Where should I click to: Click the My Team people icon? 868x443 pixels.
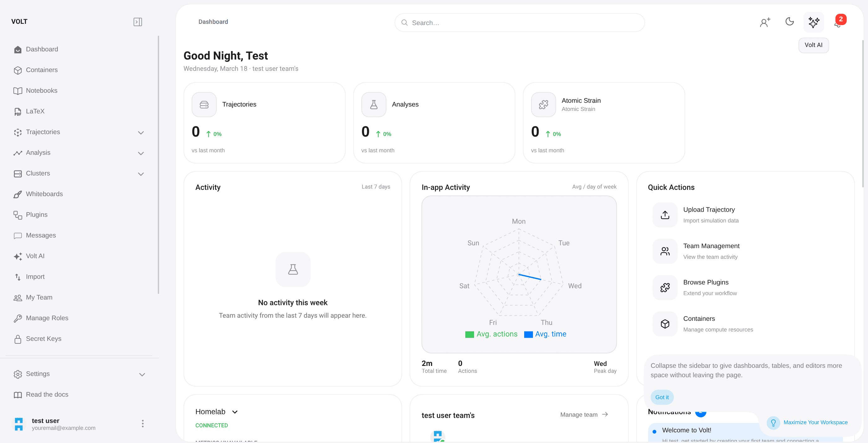[18, 298]
